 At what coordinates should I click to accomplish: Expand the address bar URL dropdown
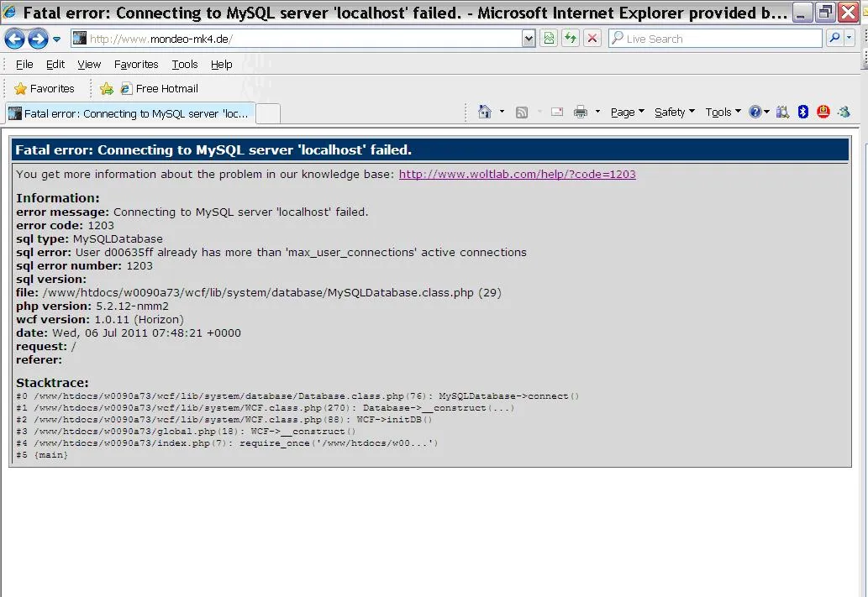pyautogui.click(x=529, y=39)
